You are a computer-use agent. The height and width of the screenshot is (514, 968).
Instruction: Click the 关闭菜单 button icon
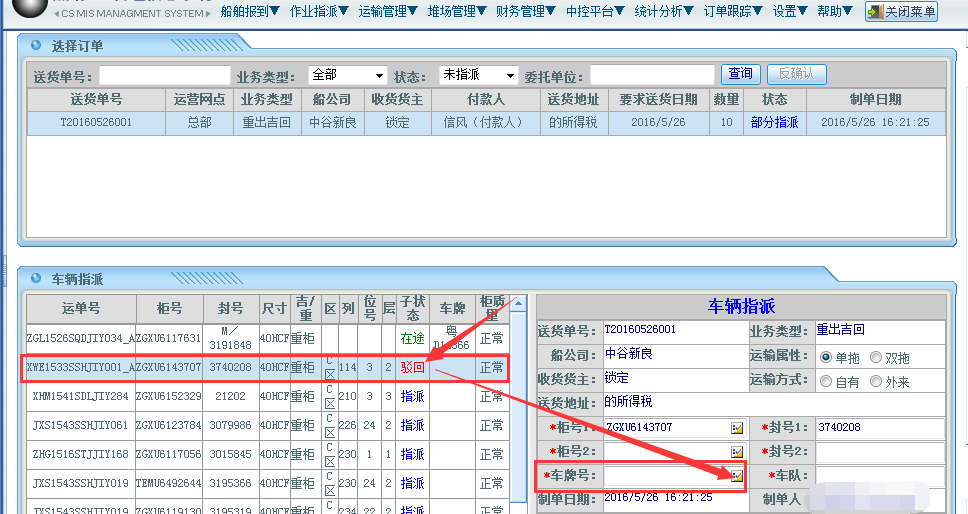[877, 12]
